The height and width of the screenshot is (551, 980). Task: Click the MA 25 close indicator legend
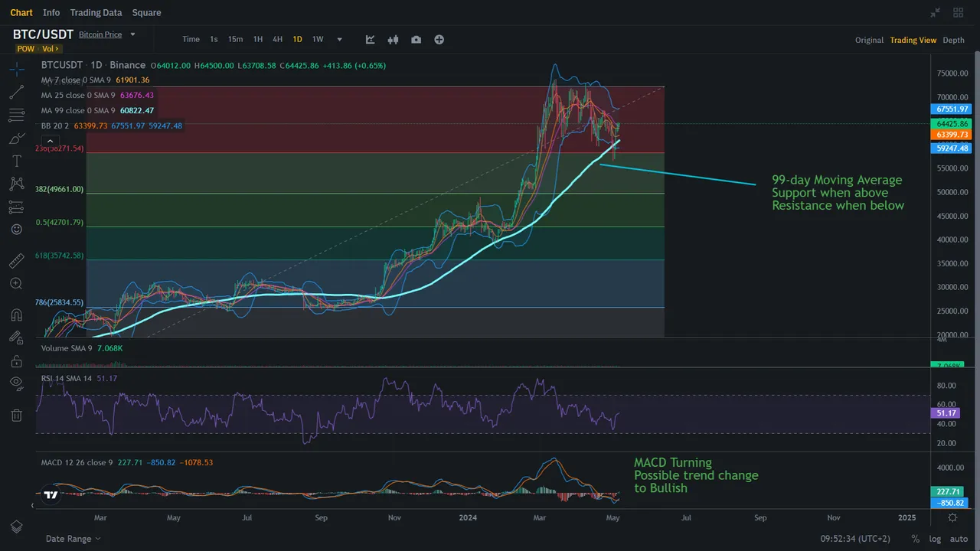point(97,96)
